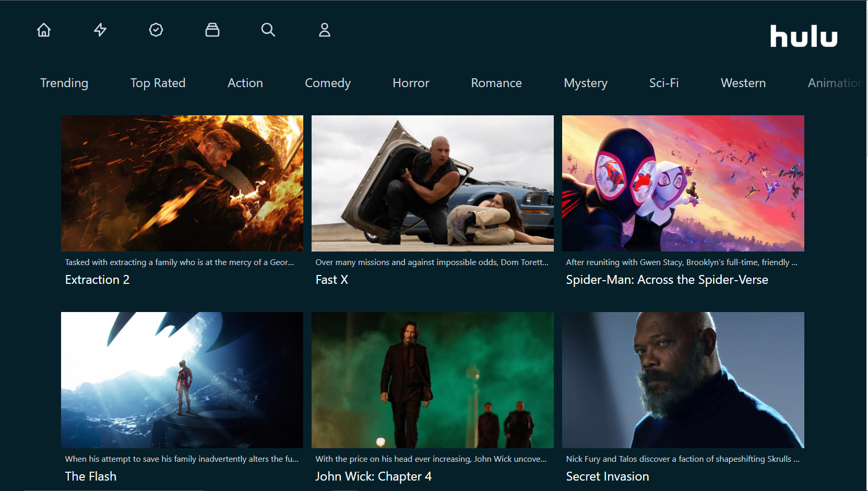Select the Fast X movie poster
Viewport: 868px width, 491px height.
(x=433, y=183)
